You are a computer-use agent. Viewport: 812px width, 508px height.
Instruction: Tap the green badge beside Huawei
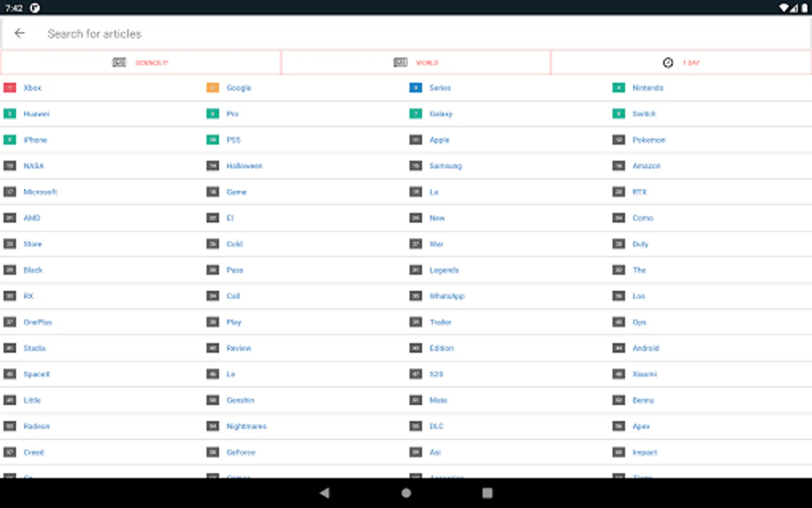point(10,113)
